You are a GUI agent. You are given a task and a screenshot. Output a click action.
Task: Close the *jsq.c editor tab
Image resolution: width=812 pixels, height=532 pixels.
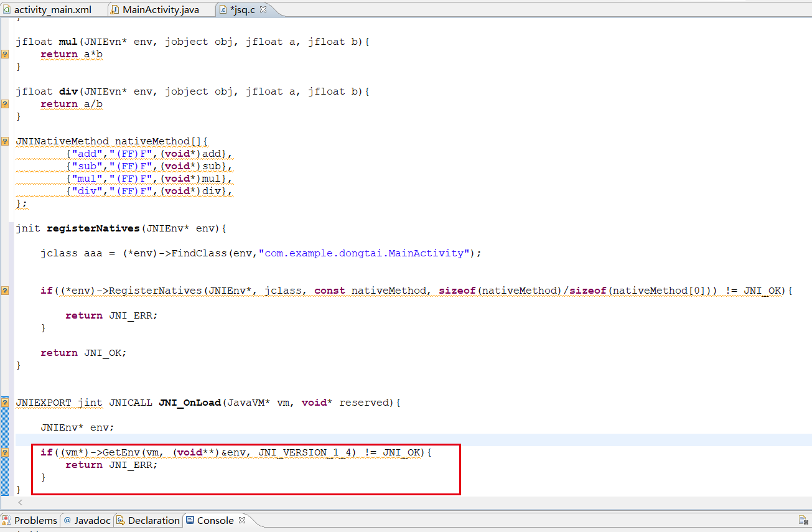263,9
